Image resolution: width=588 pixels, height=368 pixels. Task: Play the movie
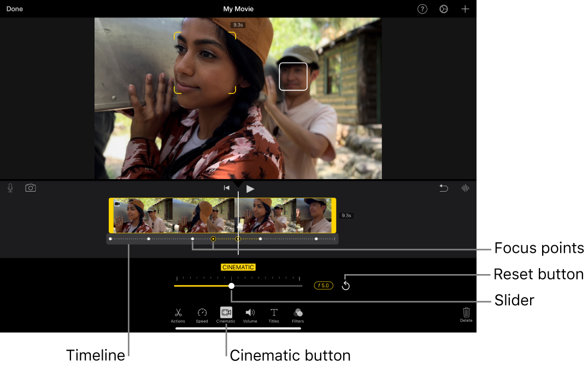pyautogui.click(x=250, y=189)
